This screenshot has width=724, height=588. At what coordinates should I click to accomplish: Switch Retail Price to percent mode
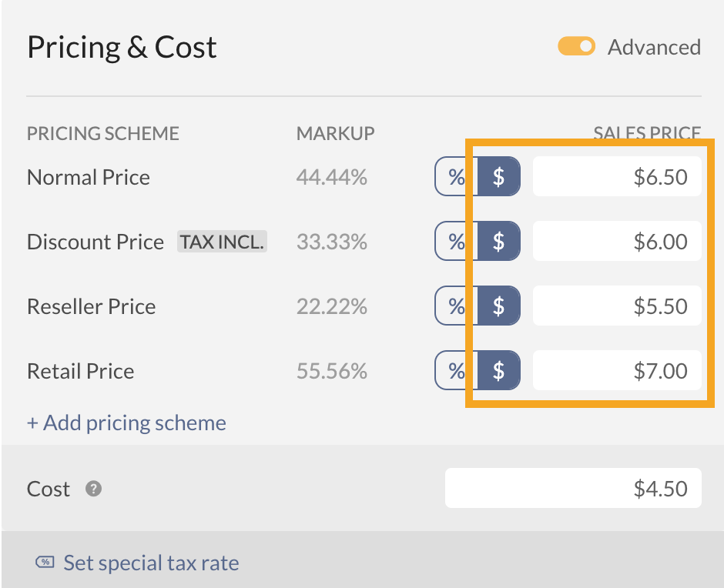point(456,371)
